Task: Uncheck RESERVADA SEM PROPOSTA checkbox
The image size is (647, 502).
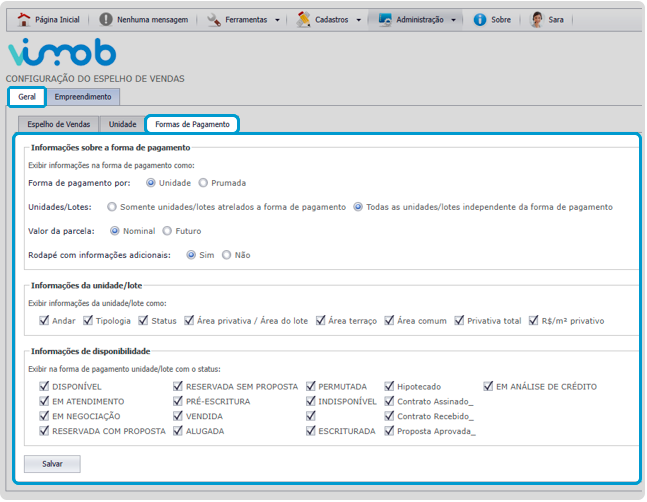Action: (178, 386)
